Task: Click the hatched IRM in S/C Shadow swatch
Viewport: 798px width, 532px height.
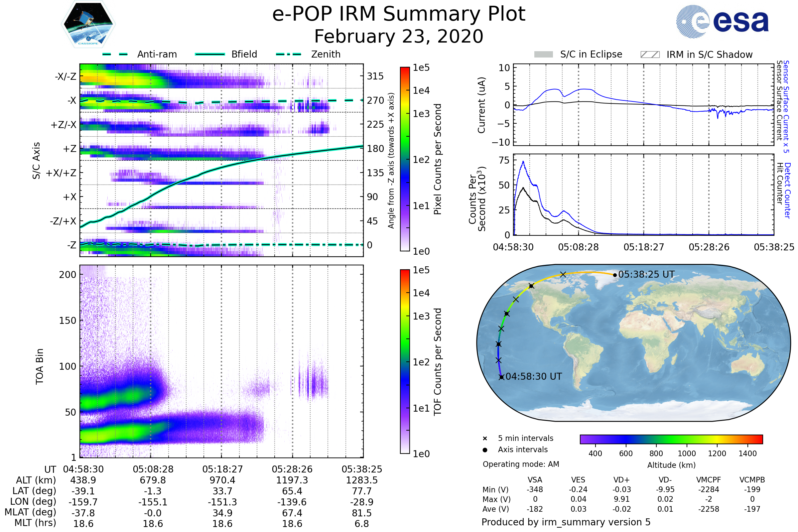Action: coord(650,55)
